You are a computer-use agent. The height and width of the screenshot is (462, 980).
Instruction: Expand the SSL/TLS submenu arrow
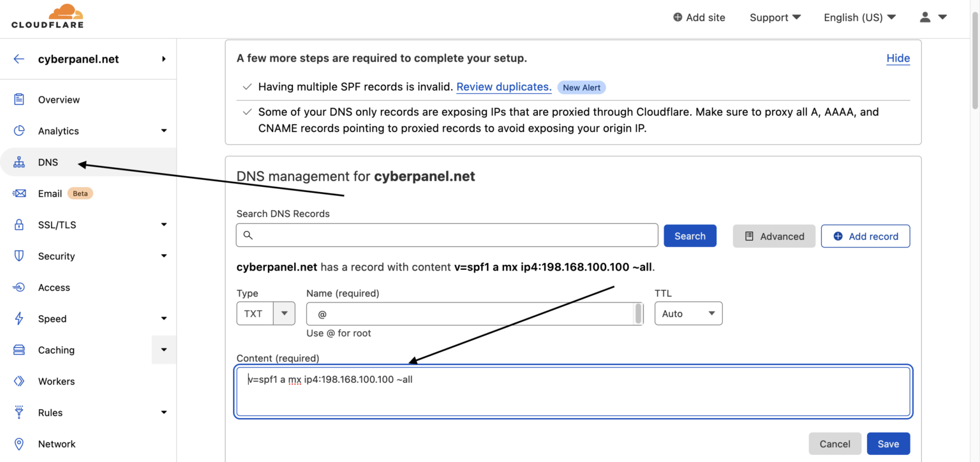pyautogui.click(x=164, y=225)
